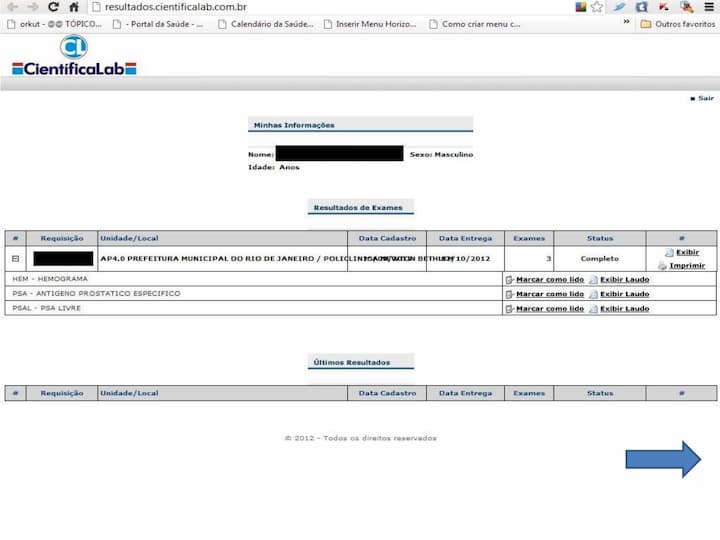Mark HEM - Hemograma as read

(549, 280)
